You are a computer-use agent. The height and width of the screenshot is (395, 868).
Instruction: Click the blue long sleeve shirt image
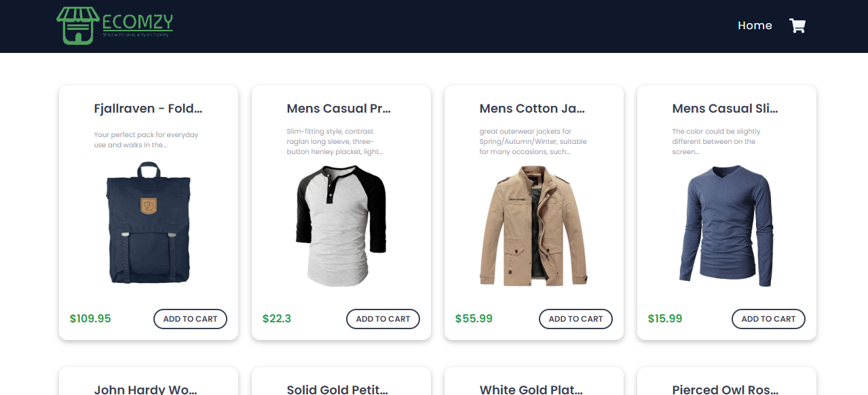tap(727, 225)
